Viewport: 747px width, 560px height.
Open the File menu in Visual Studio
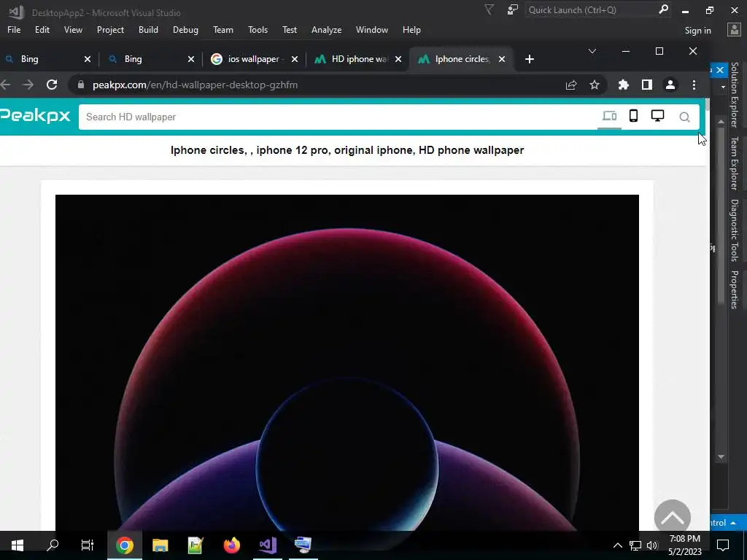pyautogui.click(x=14, y=29)
